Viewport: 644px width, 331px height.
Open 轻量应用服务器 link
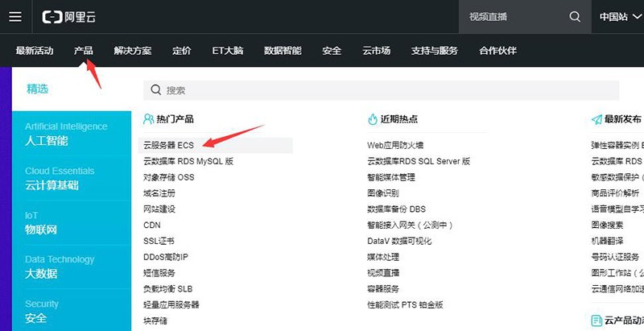point(171,304)
